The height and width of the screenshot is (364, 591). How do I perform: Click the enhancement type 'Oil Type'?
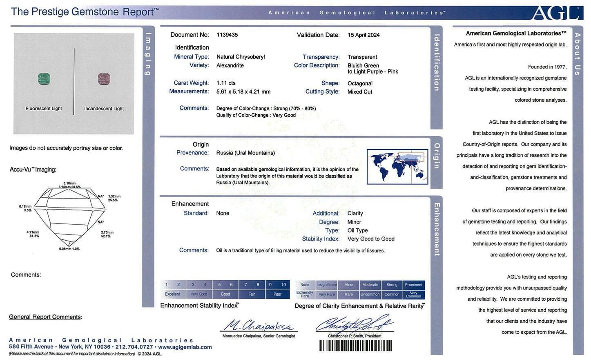(x=358, y=230)
